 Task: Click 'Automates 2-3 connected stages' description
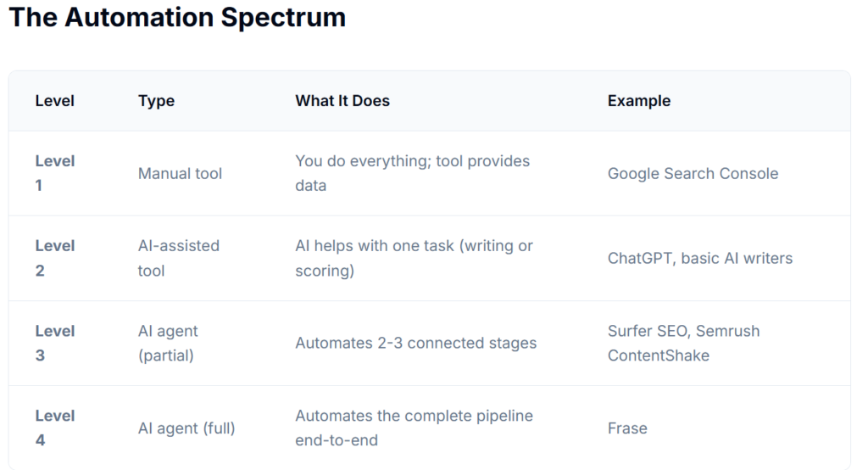tap(415, 344)
